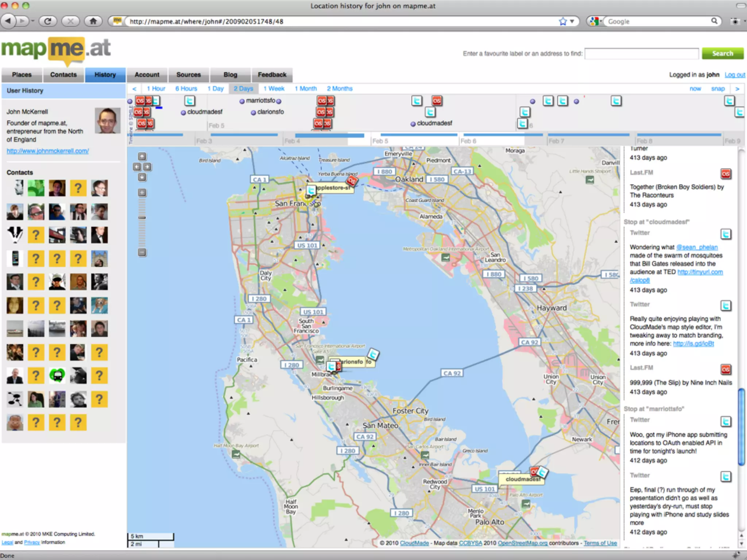Screen dimensions: 747x560
Task: Click the Log out link
Action: pyautogui.click(x=735, y=75)
